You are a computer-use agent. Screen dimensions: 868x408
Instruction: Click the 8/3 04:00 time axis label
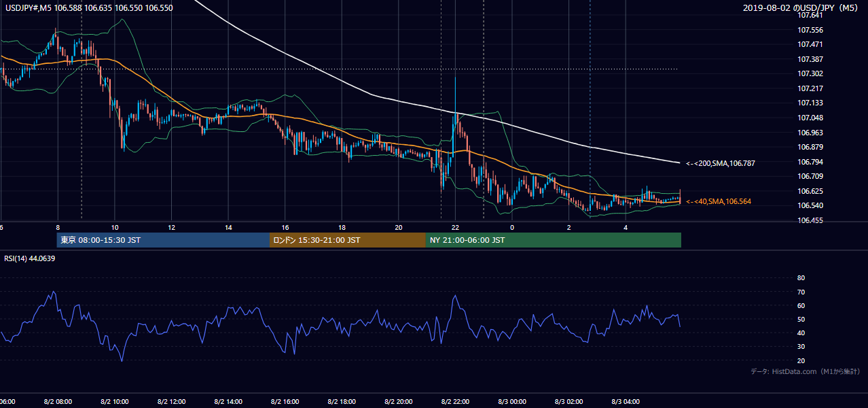[626, 401]
